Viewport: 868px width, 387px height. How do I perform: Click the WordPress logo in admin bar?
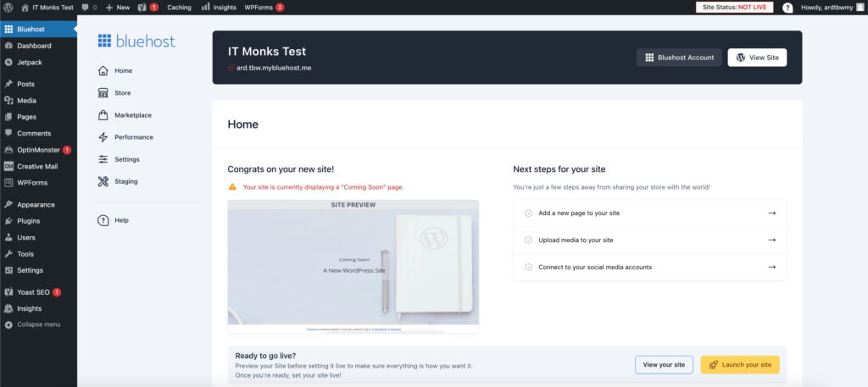pos(8,8)
